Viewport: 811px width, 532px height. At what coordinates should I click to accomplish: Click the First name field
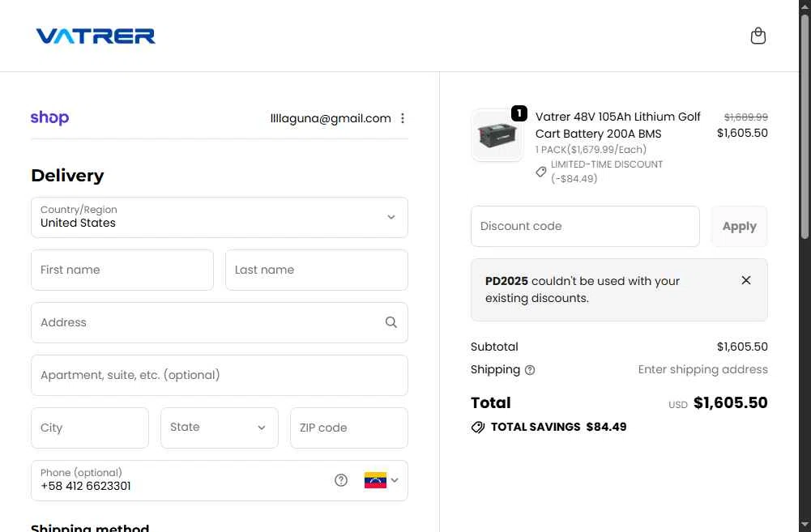(122, 270)
